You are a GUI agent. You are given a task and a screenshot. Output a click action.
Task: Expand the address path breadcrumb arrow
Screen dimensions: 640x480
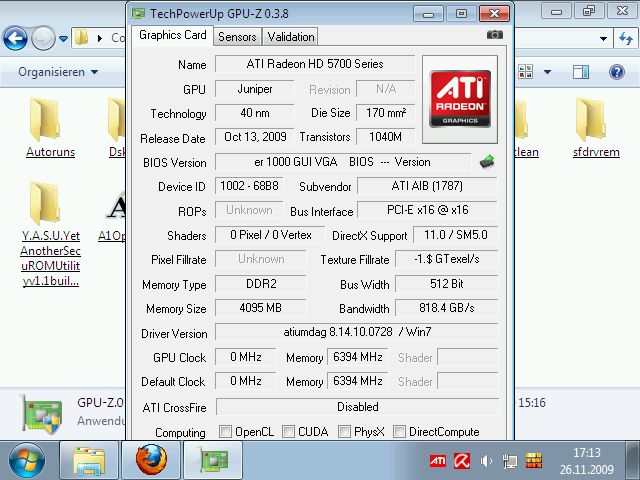coord(100,39)
